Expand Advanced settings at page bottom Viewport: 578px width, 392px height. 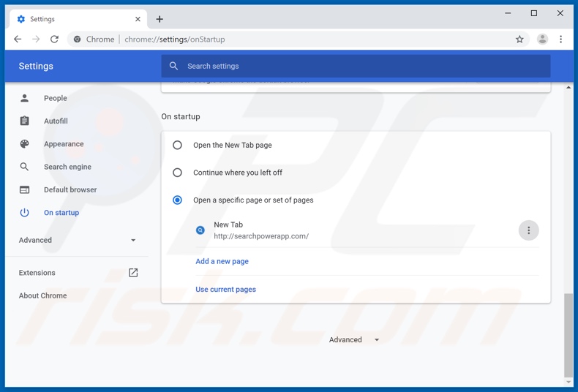(x=354, y=339)
